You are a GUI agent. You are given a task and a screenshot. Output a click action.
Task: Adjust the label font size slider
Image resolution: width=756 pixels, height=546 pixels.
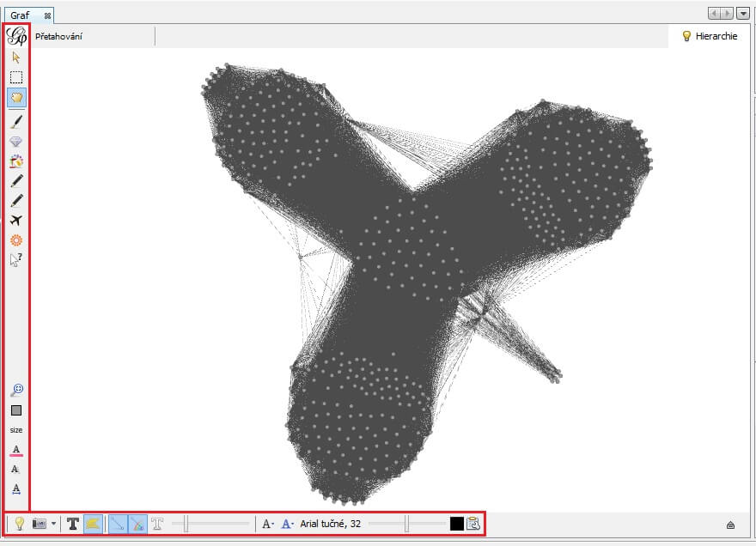pyautogui.click(x=407, y=524)
